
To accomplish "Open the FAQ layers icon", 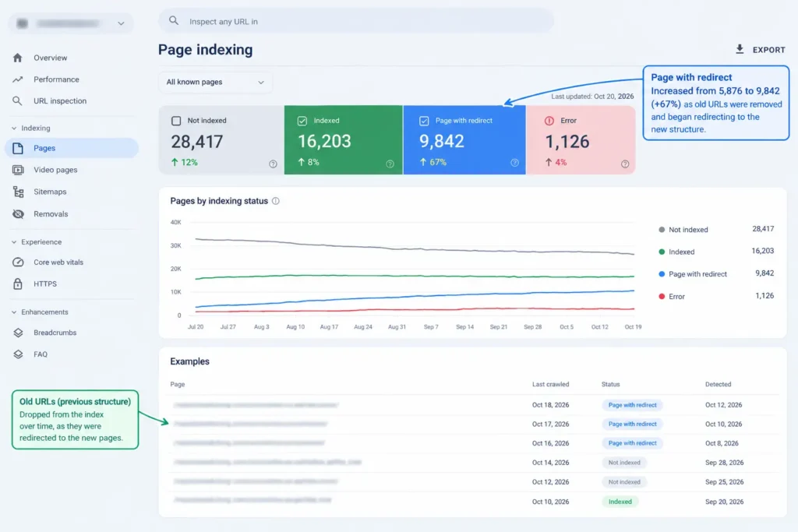I will (19, 354).
